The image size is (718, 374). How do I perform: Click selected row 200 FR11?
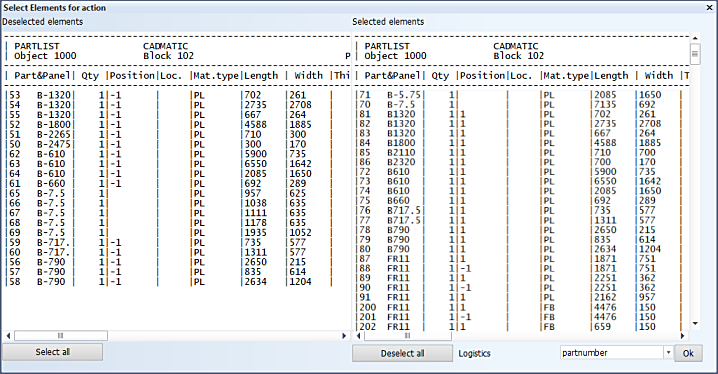click(x=522, y=307)
